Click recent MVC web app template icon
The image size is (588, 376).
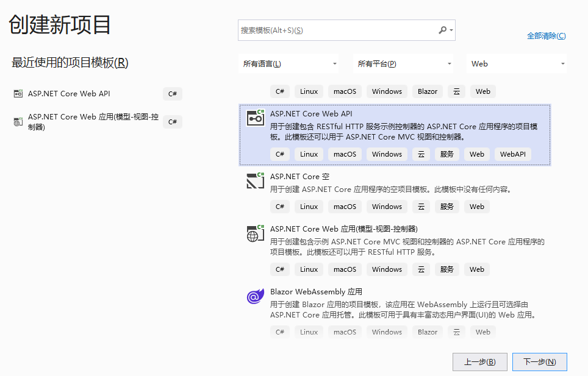coord(18,121)
